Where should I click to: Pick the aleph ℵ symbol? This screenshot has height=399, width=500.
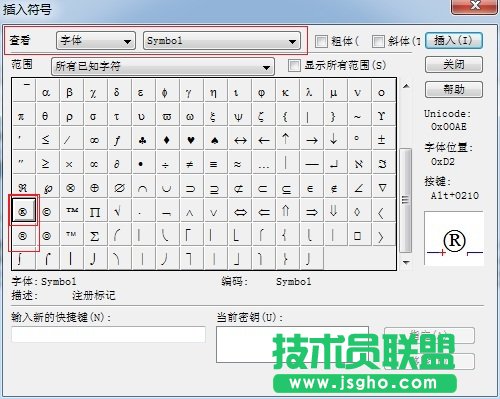click(360, 163)
